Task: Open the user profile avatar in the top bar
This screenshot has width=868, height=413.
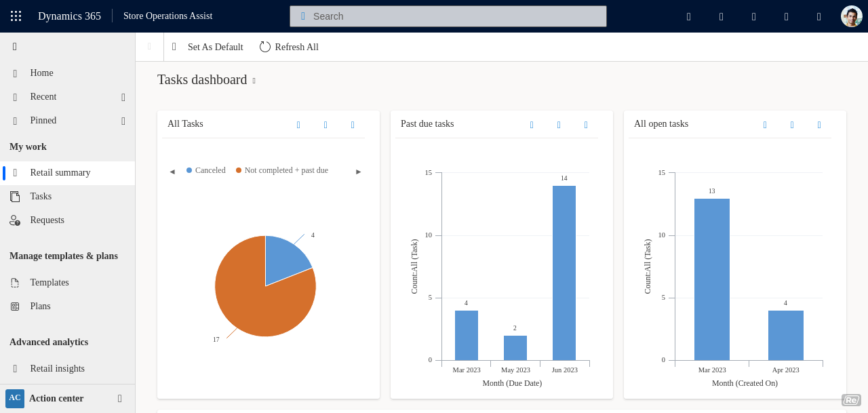Action: (851, 16)
